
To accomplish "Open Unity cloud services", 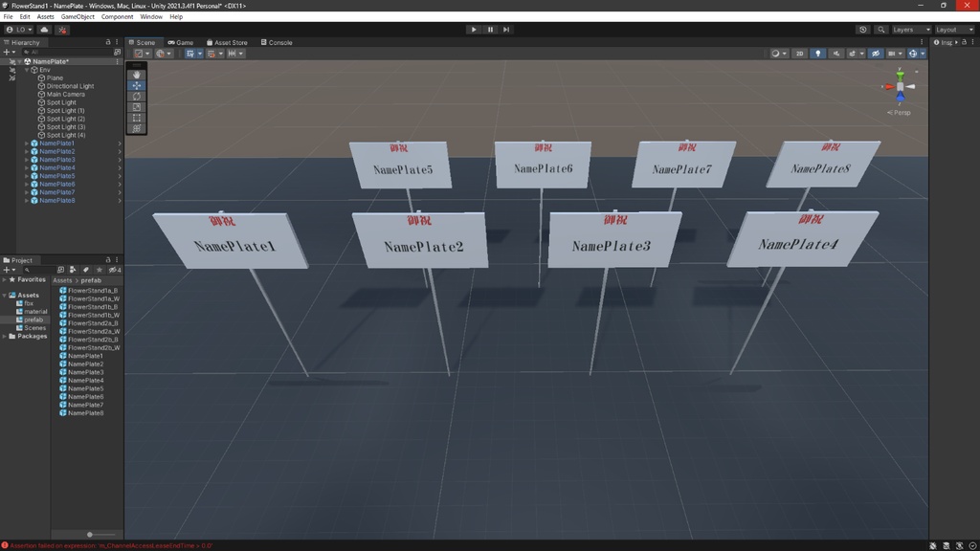I will pyautogui.click(x=44, y=30).
